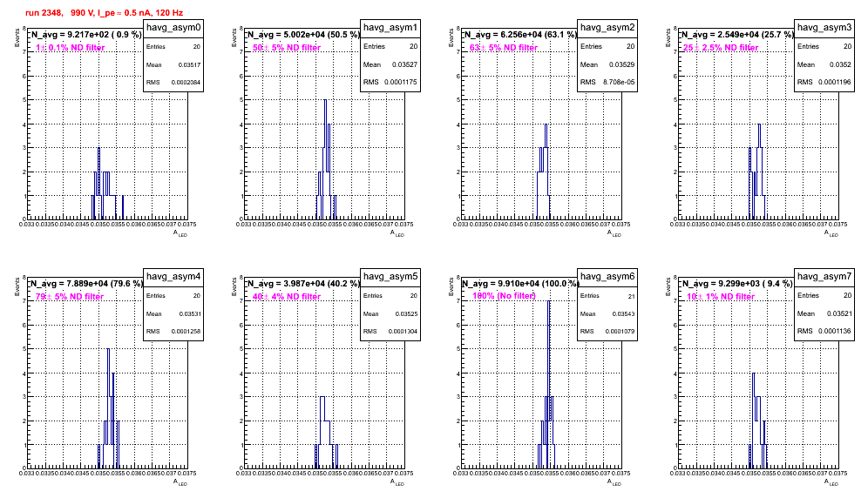This screenshot has height=498, width=868.
Task: Click the red run 2348 title text
Action: [x=104, y=13]
